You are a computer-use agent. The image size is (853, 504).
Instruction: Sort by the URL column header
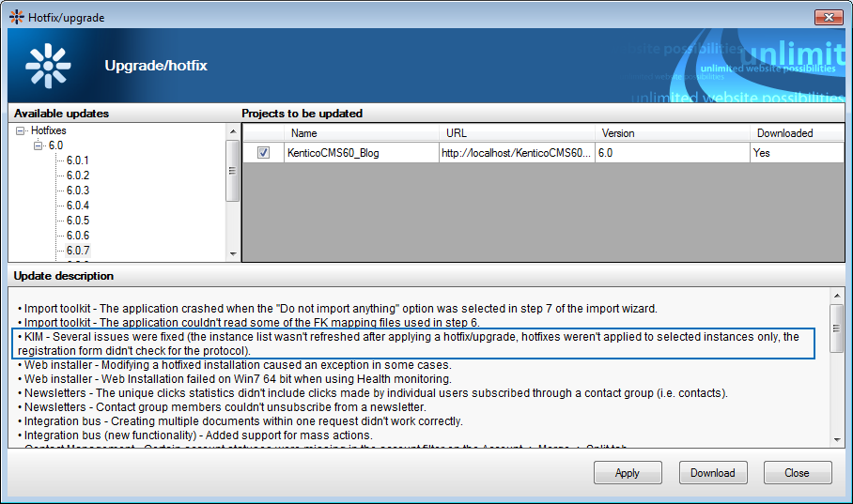point(517,133)
